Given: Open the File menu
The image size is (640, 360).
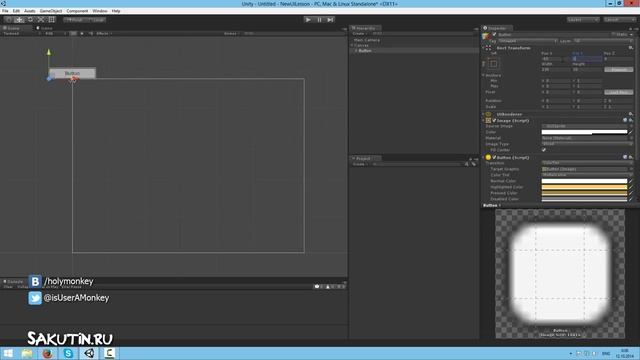Looking at the screenshot, I should coord(5,11).
